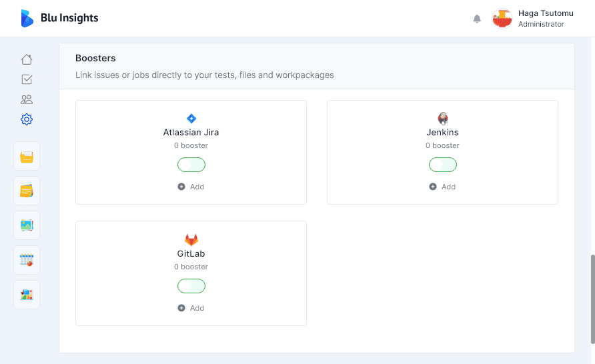Toggle the Jenkins booster switch
The height and width of the screenshot is (364, 595).
[443, 165]
